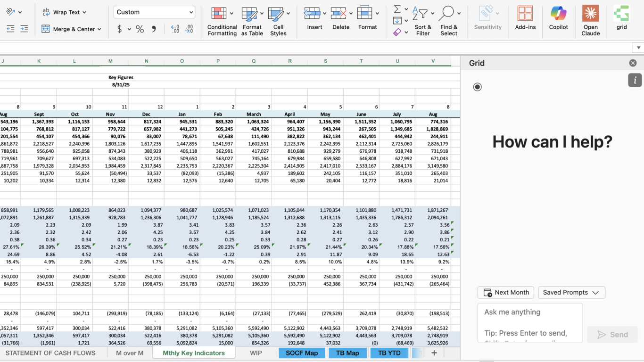Close the Grid side panel
Image resolution: width=644 pixels, height=362 pixels.
pos(633,63)
